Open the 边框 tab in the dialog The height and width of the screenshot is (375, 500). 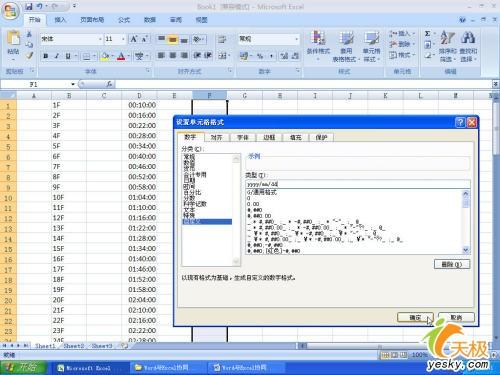click(x=269, y=137)
